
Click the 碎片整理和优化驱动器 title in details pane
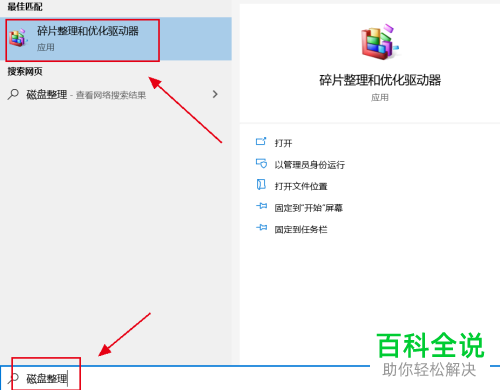[380, 80]
